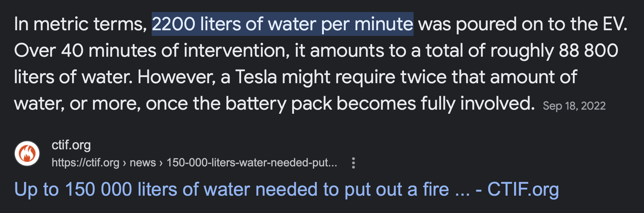Click the word "However," in the snippet

[177, 77]
